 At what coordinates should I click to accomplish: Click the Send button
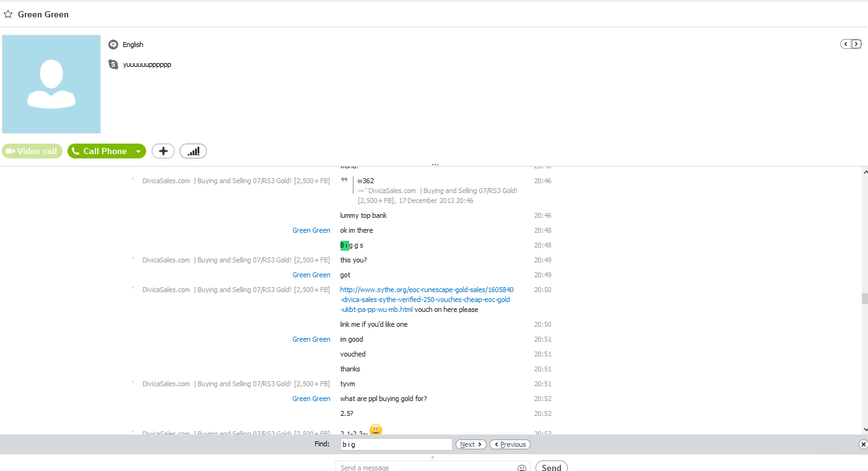coord(552,467)
